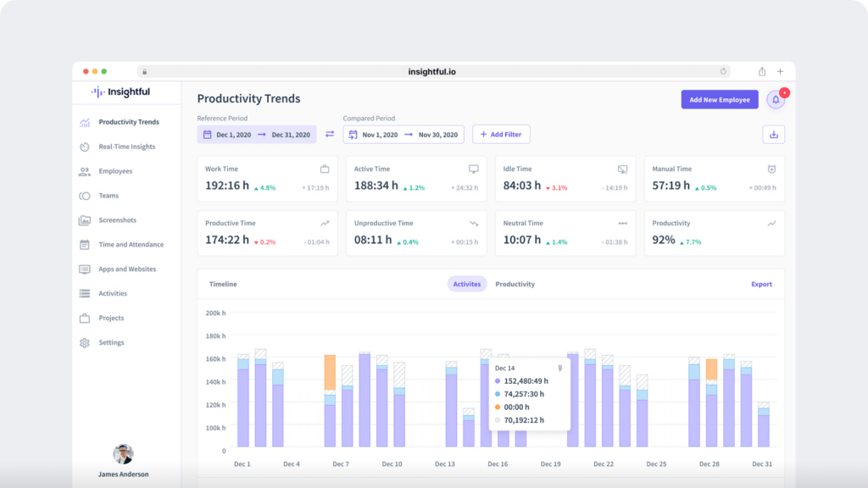This screenshot has height=488, width=868.
Task: Select the Productivity value 92%
Action: [663, 240]
